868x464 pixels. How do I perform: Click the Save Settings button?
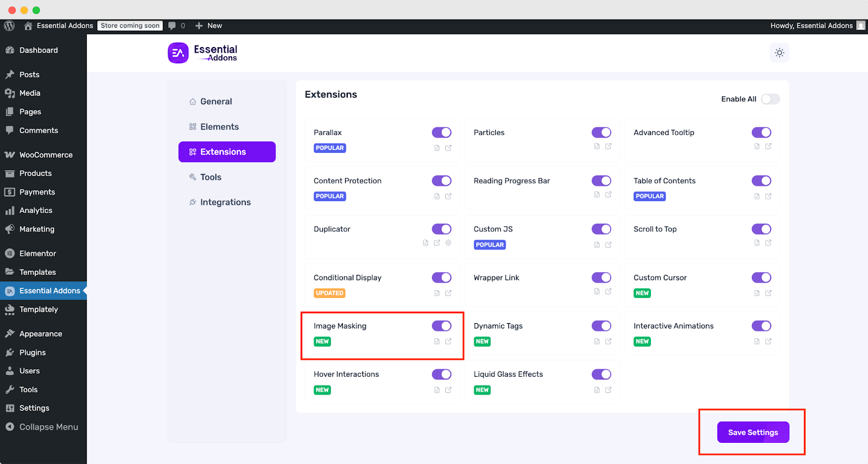click(752, 433)
